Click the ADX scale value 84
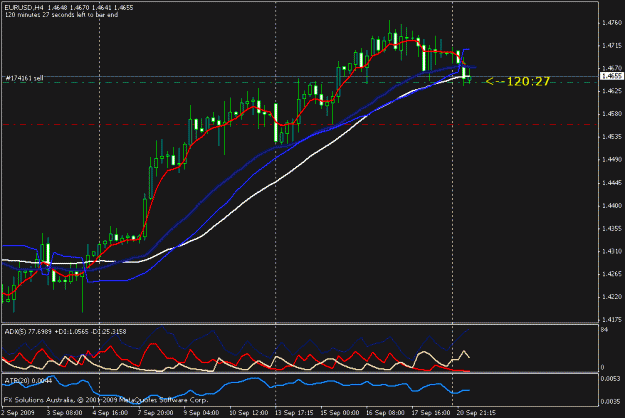Viewport: 625px width, 418px height. [x=604, y=330]
